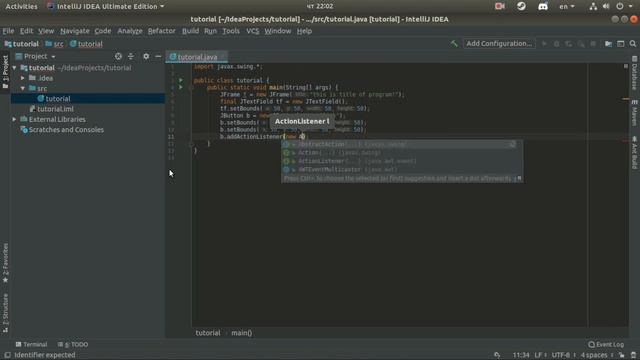Open the Edit menu
640x360 pixels.
tap(26, 31)
